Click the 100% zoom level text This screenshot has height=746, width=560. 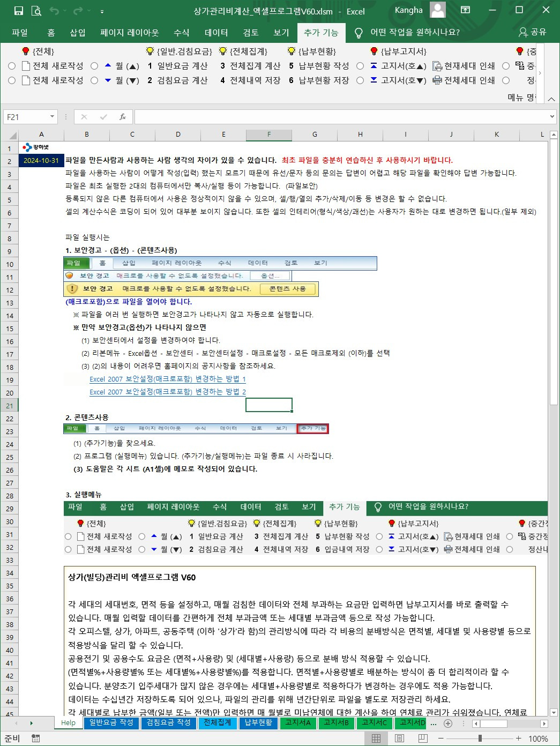tap(539, 738)
